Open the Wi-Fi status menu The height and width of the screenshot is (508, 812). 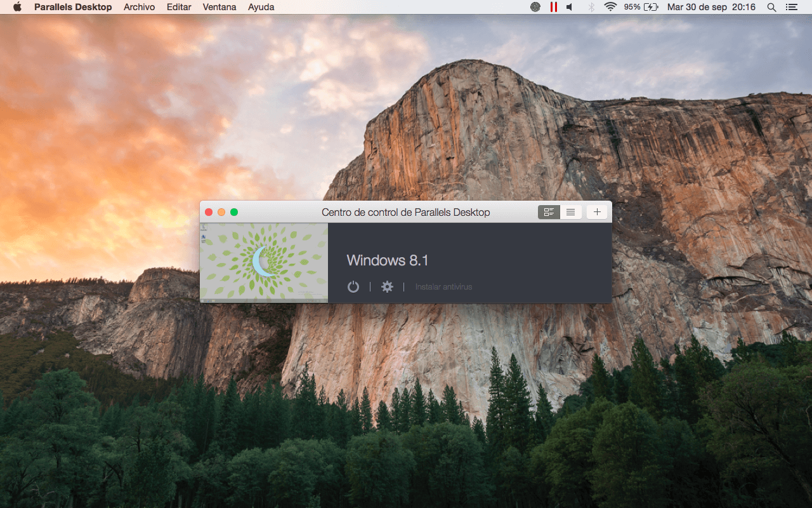point(610,7)
